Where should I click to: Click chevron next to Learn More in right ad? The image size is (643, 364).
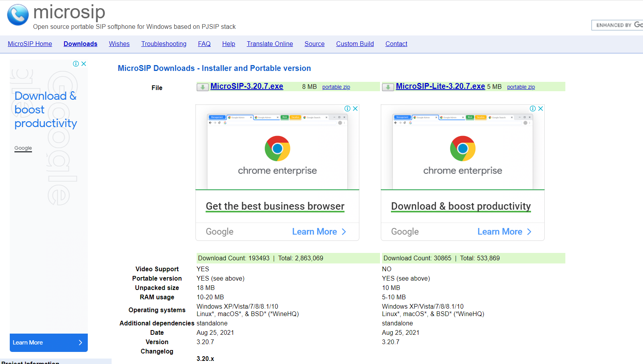529,232
